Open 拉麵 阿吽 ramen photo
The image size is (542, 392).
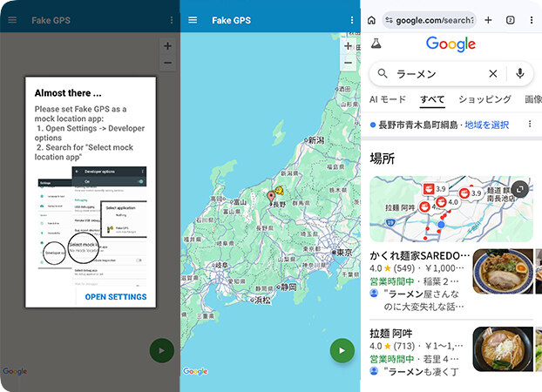point(503,348)
